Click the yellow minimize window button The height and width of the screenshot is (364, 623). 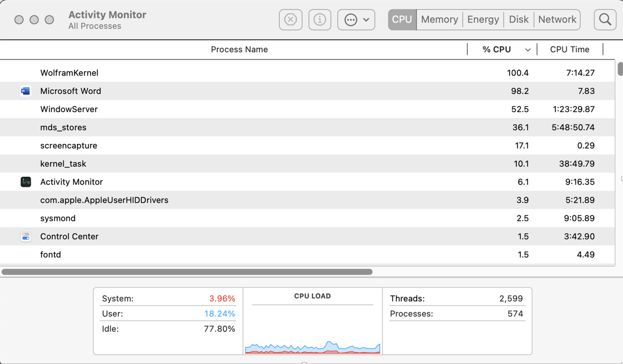click(34, 20)
